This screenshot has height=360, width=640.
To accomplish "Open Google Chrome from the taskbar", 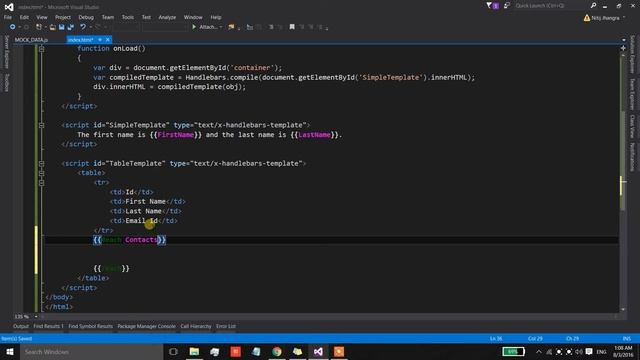I will 277,351.
